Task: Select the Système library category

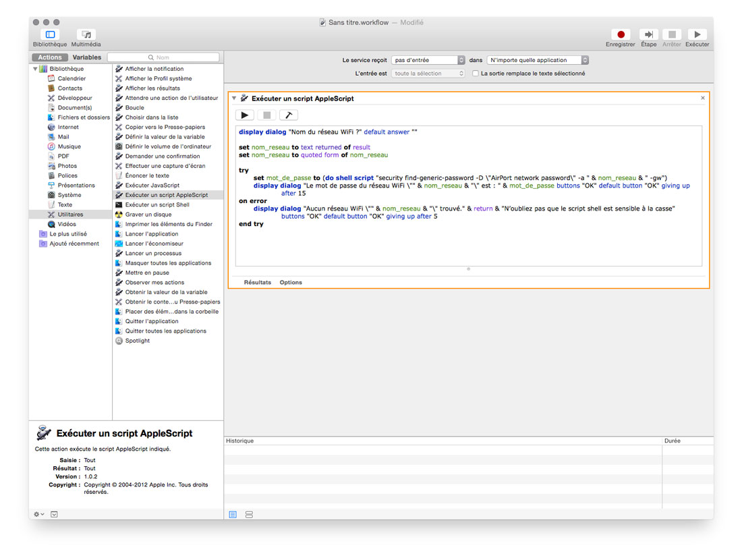Action: pos(69,195)
